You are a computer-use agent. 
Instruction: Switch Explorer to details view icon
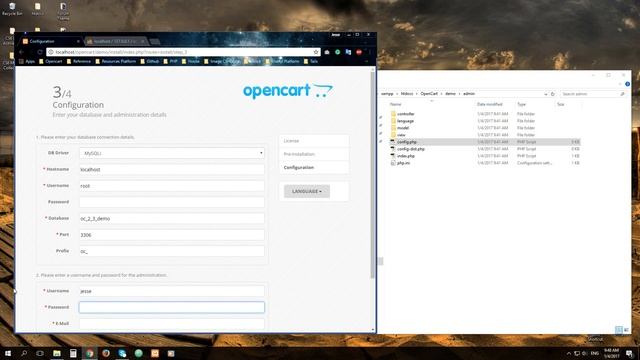point(619,329)
